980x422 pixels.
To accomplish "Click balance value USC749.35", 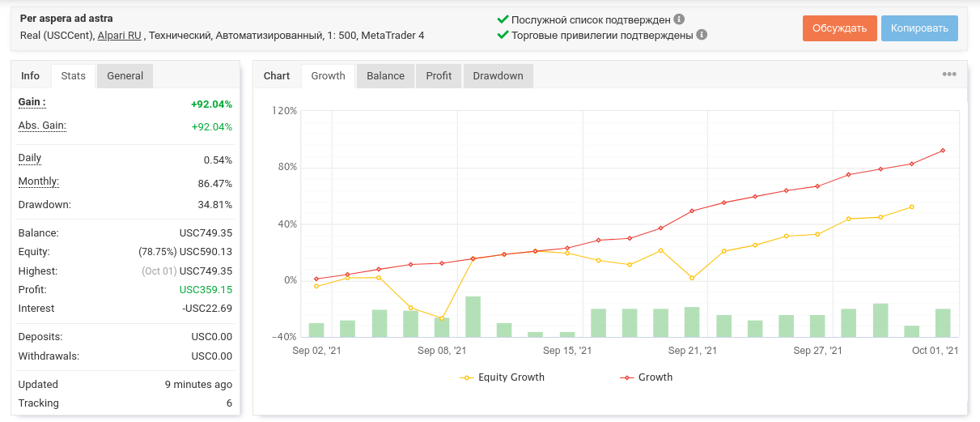I will click(206, 233).
